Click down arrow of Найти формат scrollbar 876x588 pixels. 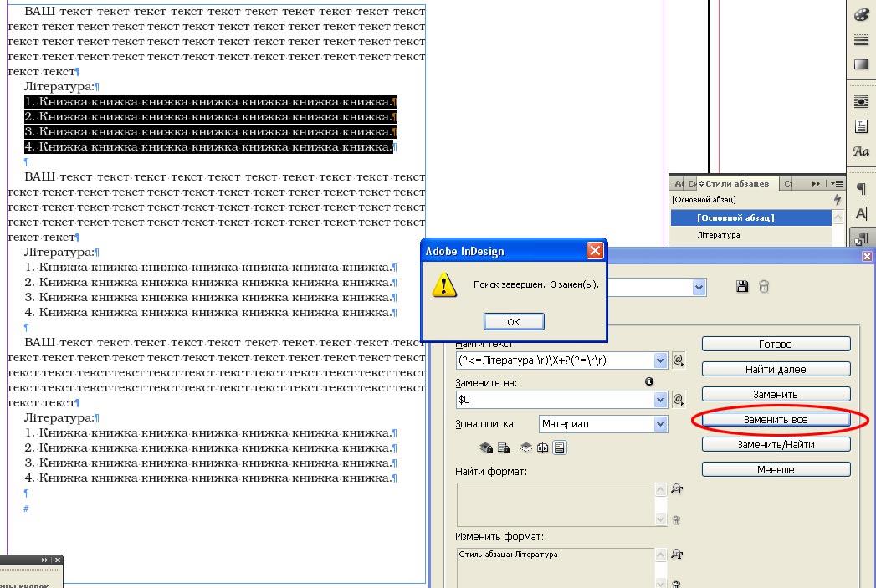click(x=660, y=519)
